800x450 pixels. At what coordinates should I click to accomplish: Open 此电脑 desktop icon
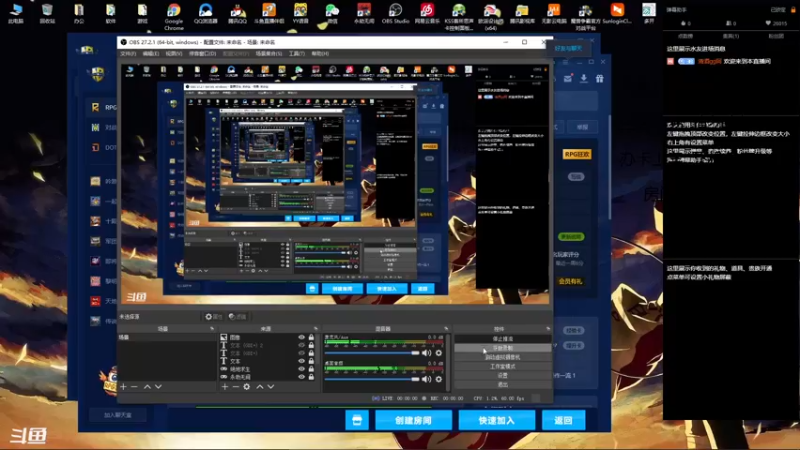[16, 14]
